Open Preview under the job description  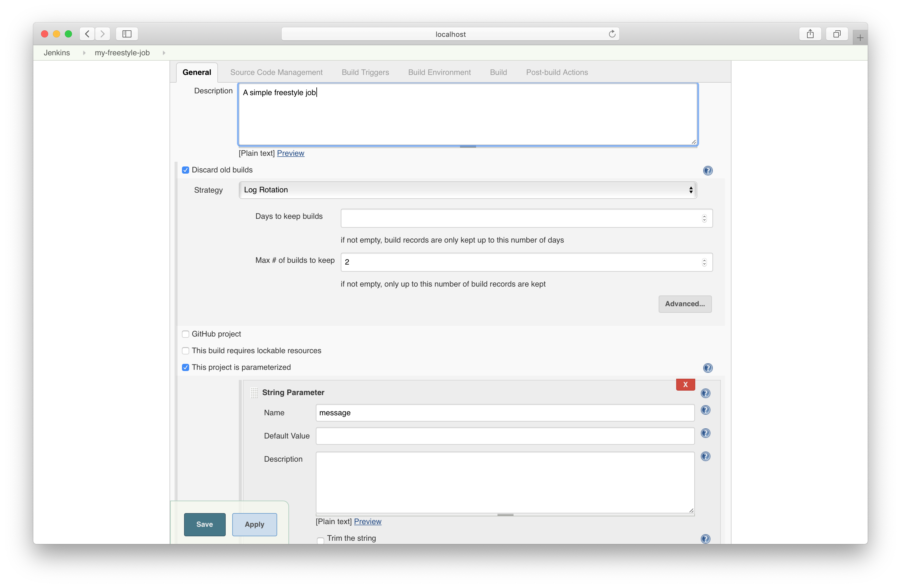coord(290,153)
